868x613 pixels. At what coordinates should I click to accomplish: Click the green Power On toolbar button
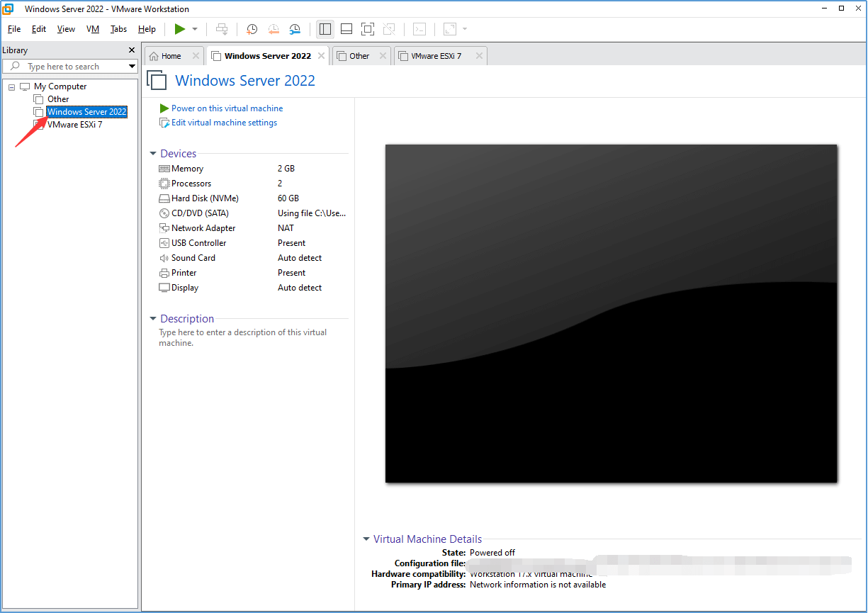coord(179,29)
